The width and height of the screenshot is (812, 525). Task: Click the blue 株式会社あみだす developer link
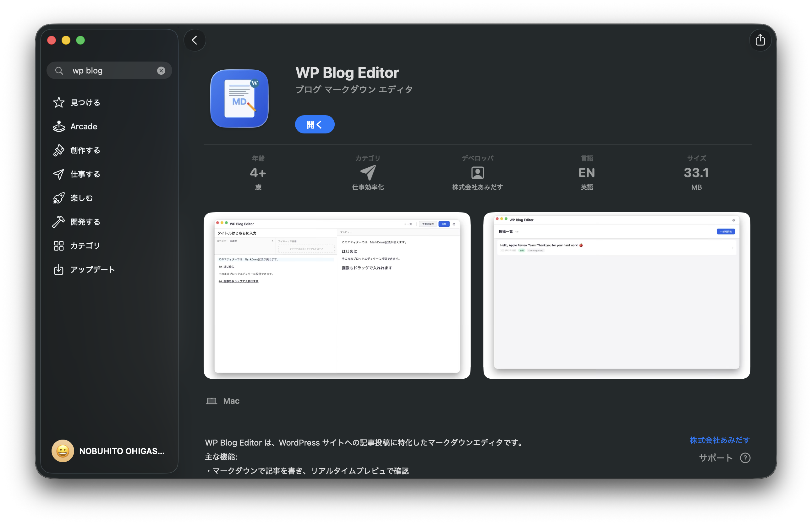pos(720,440)
